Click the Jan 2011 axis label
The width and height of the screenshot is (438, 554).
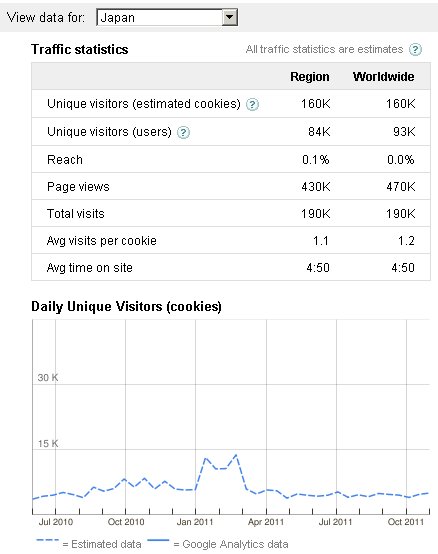point(195,522)
